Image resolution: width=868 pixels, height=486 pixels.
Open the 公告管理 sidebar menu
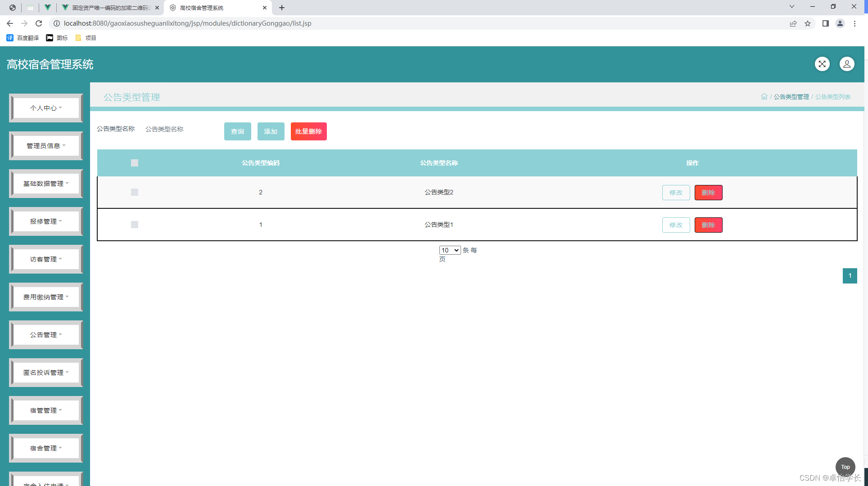46,335
